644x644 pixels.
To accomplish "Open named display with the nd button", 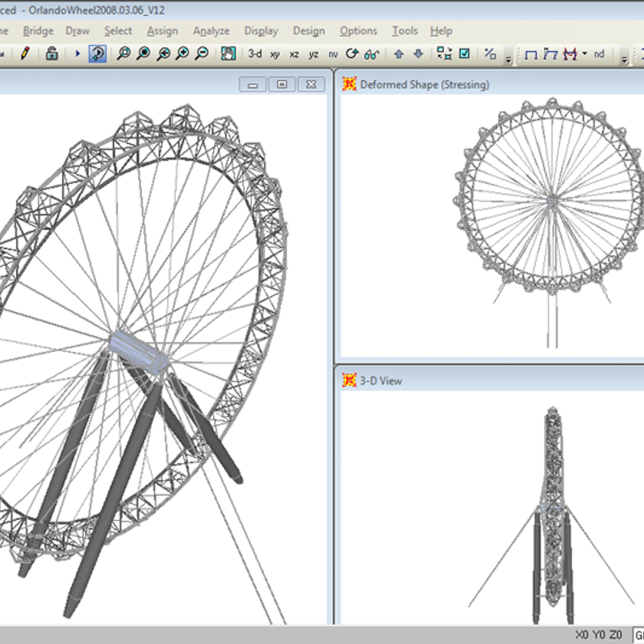I will click(x=599, y=54).
